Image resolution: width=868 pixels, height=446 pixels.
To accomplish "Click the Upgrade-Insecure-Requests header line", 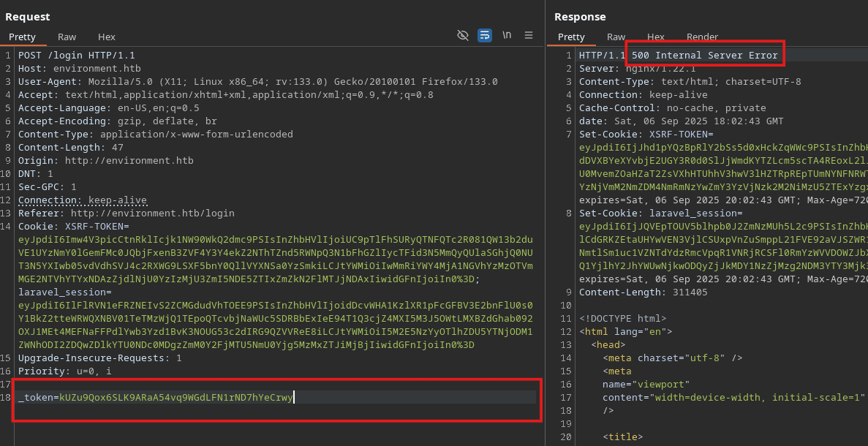I will pyautogui.click(x=99, y=358).
